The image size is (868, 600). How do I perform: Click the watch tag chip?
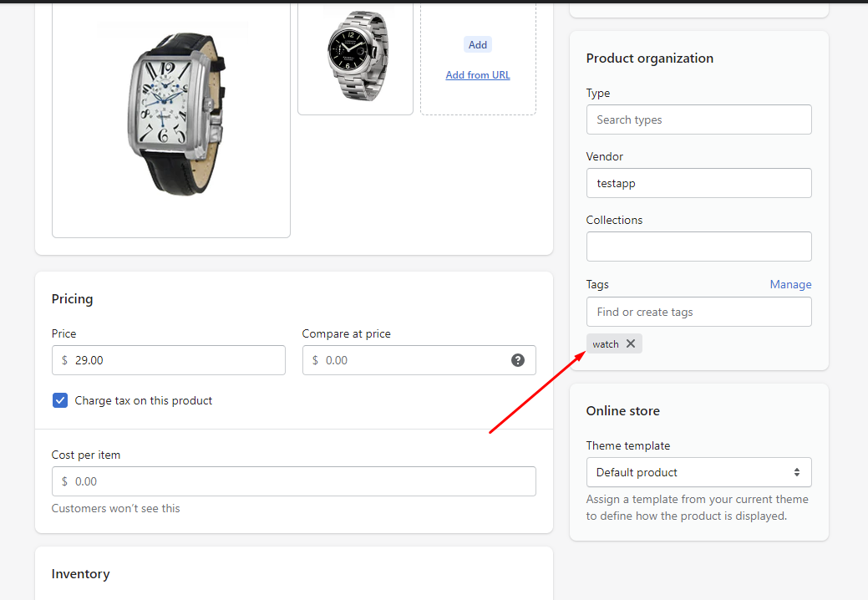tap(606, 344)
